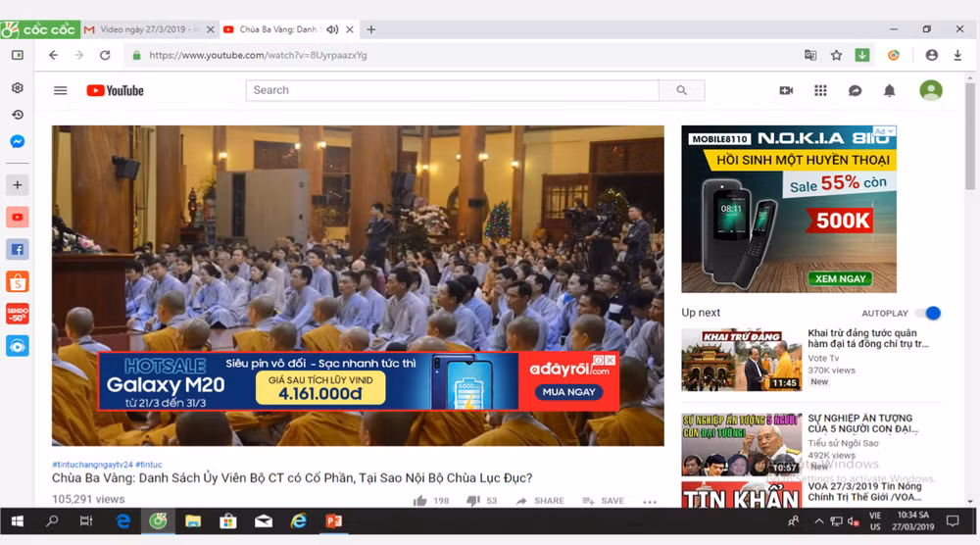Mute the tab via speaker icon
The width and height of the screenshot is (980, 545).
(x=332, y=29)
